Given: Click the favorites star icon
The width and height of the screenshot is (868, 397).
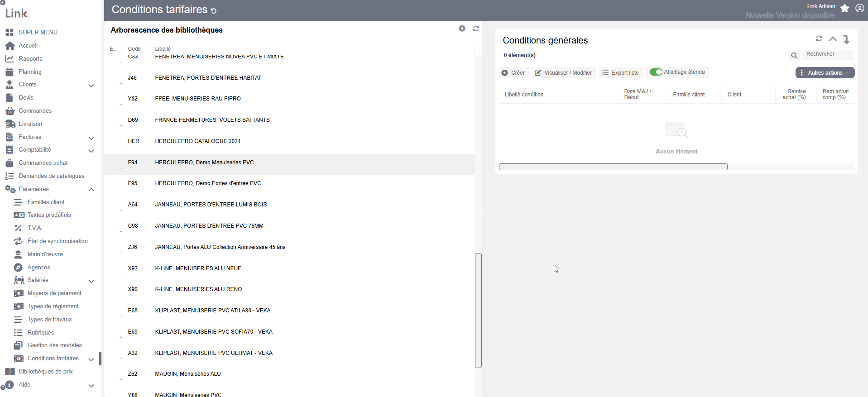Looking at the screenshot, I should click(x=844, y=8).
